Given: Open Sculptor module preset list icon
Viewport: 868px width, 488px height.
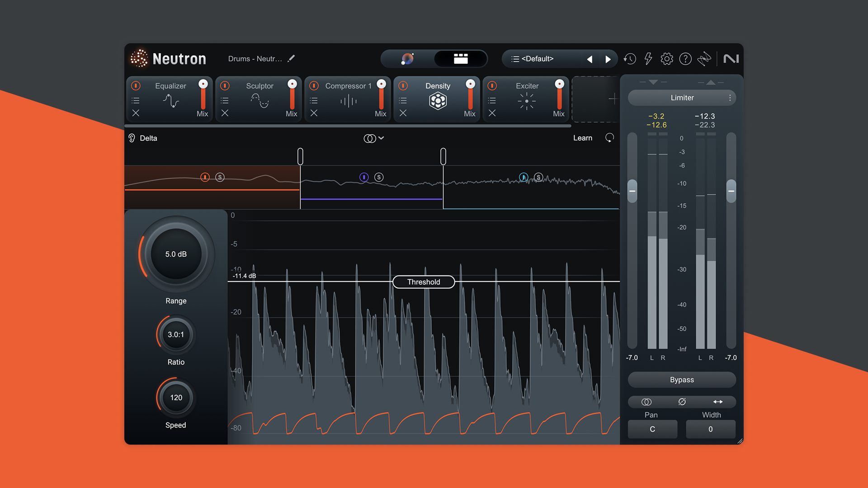Looking at the screenshot, I should click(x=225, y=100).
